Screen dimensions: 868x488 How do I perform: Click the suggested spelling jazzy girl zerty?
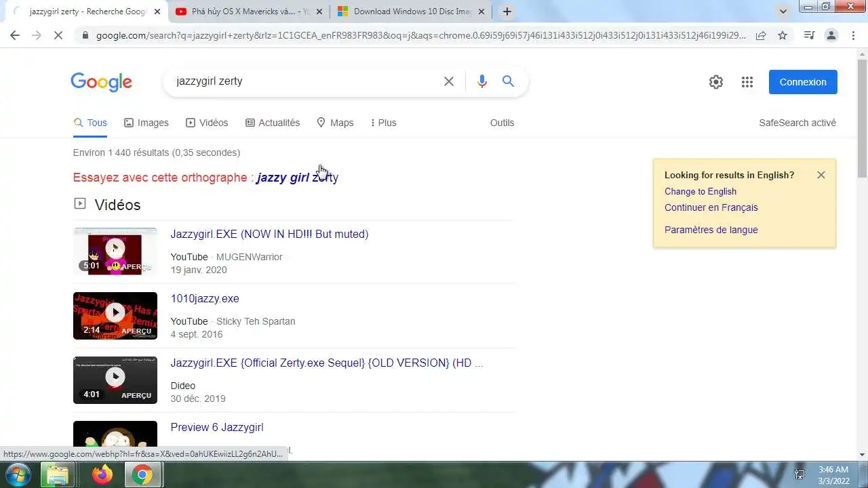pyautogui.click(x=298, y=178)
